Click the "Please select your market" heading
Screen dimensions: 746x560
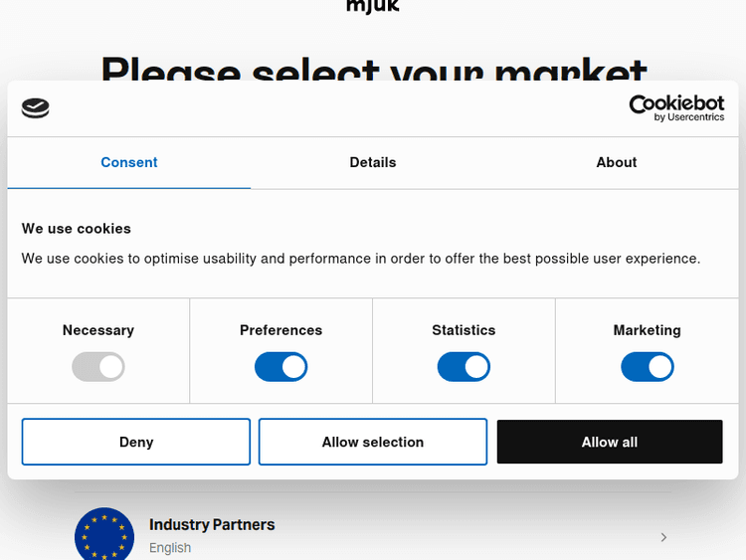click(x=374, y=70)
